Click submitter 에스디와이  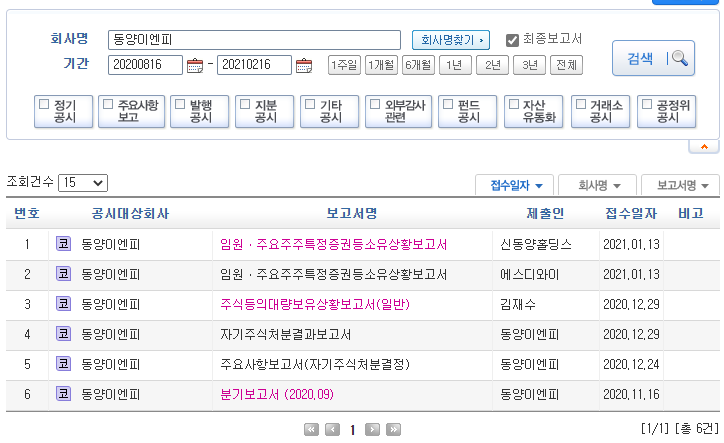point(530,274)
